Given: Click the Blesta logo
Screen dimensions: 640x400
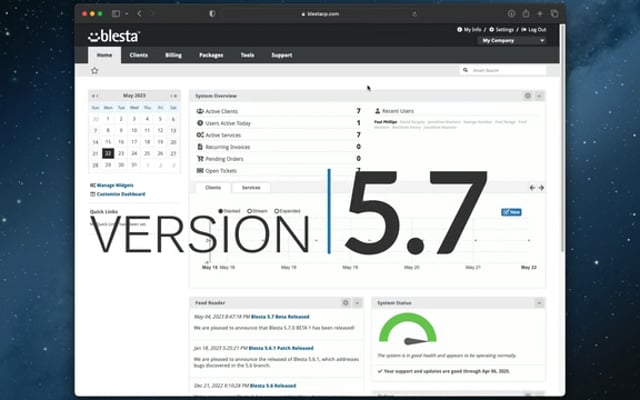Looking at the screenshot, I should pos(114,36).
